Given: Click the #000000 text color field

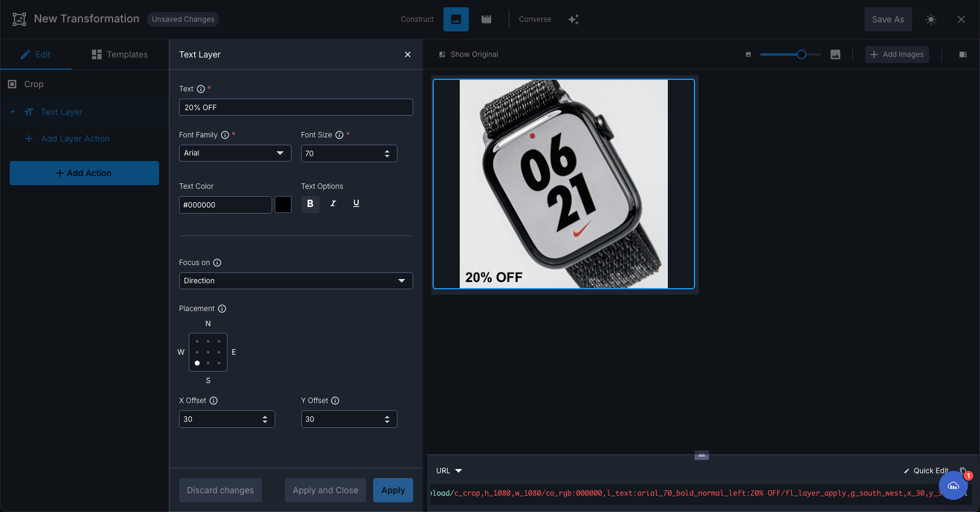Looking at the screenshot, I should (x=226, y=205).
